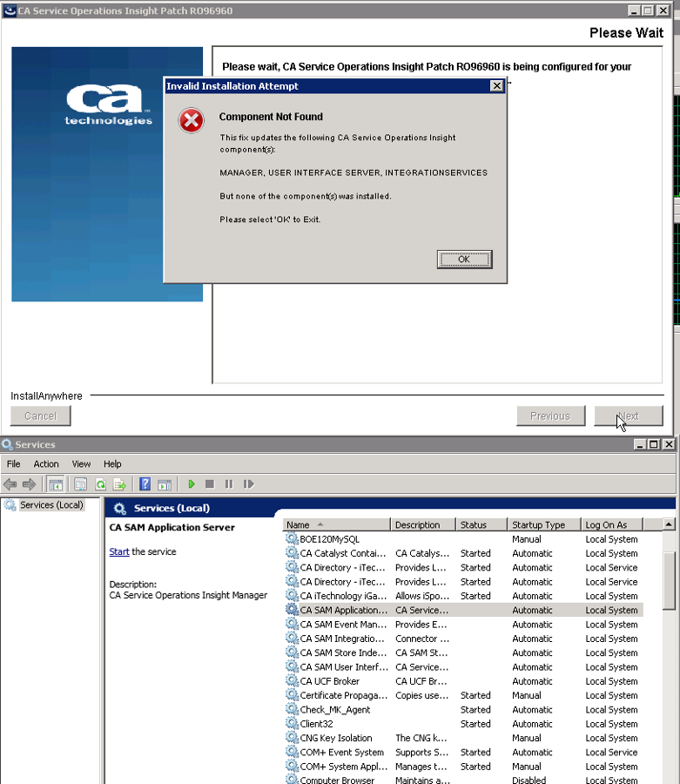Open the Action menu in Services

[x=46, y=464]
